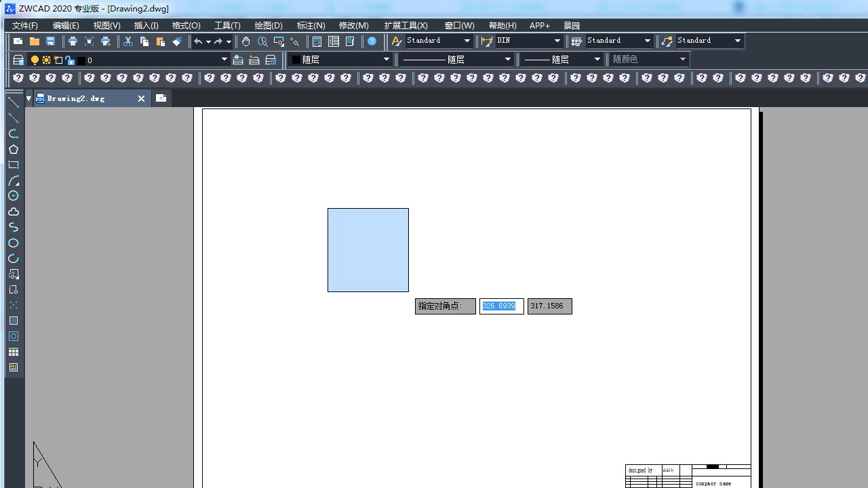This screenshot has height=488, width=868.
Task: Toggle layer 0 freeze sun icon
Action: click(x=47, y=60)
